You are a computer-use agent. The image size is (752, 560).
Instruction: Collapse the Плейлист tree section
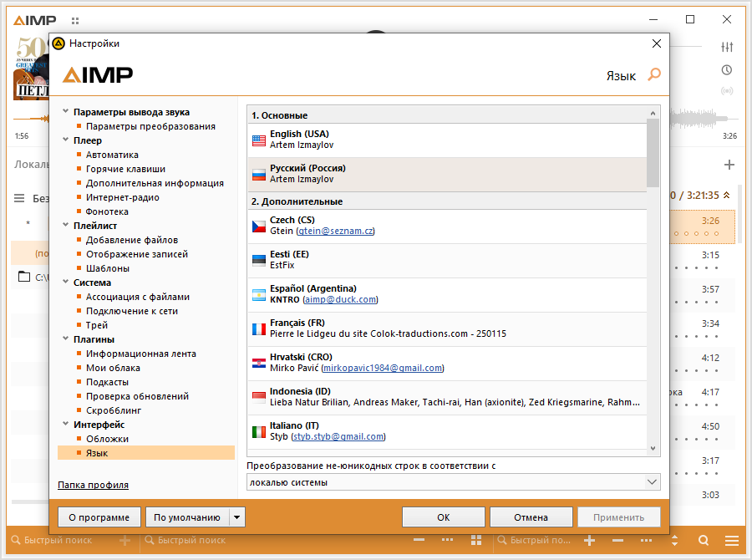[x=66, y=225]
